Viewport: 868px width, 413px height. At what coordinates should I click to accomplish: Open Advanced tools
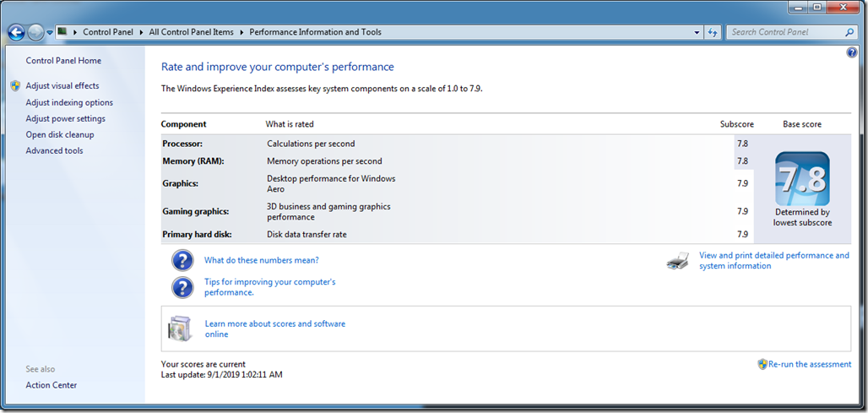click(54, 150)
